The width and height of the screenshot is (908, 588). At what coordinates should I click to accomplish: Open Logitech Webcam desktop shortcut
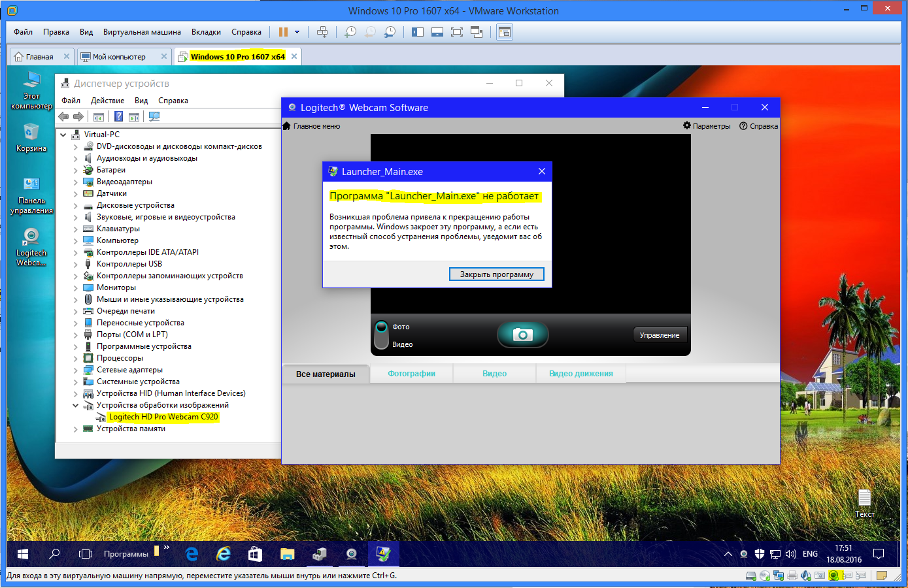pos(31,247)
